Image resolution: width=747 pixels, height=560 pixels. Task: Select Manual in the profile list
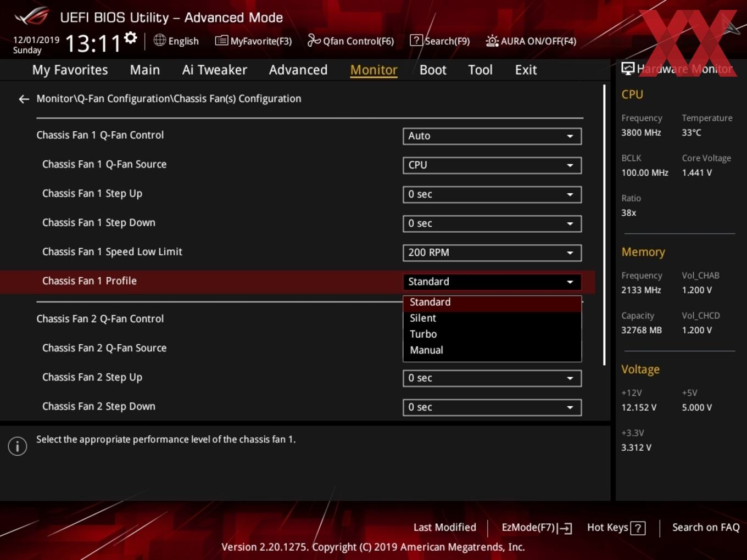[492, 350]
